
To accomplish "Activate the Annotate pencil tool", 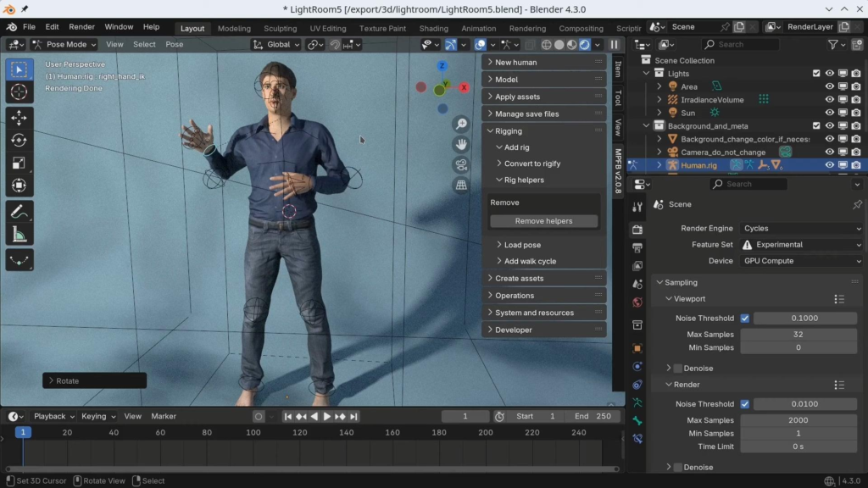I will (19, 211).
